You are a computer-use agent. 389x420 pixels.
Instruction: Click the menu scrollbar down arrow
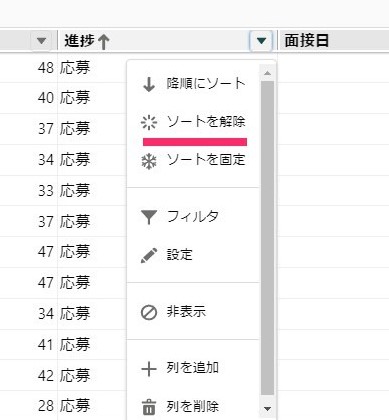tap(267, 409)
